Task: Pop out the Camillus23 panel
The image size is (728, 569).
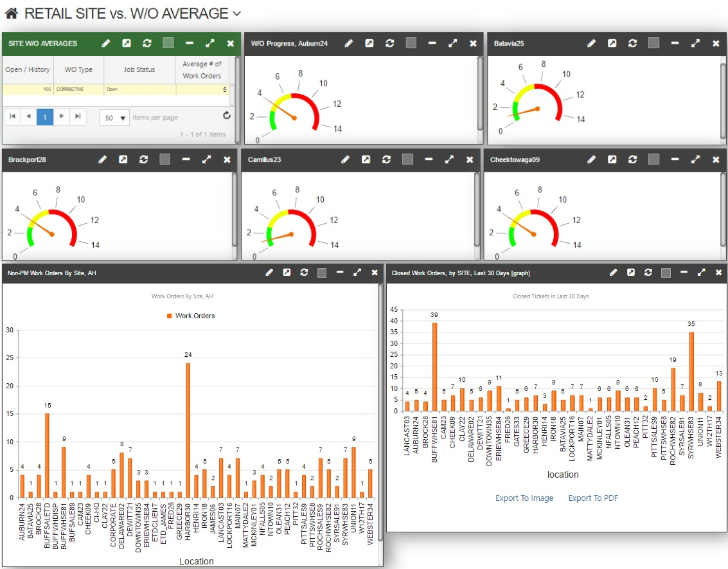Action: tap(366, 159)
